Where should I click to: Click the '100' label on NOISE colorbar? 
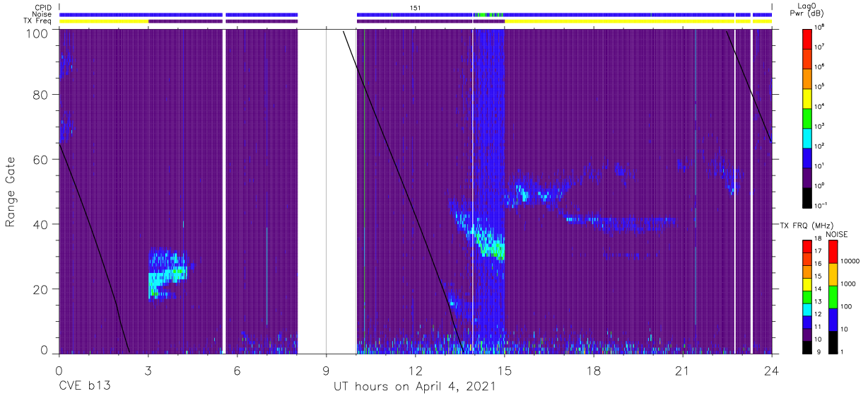click(848, 306)
